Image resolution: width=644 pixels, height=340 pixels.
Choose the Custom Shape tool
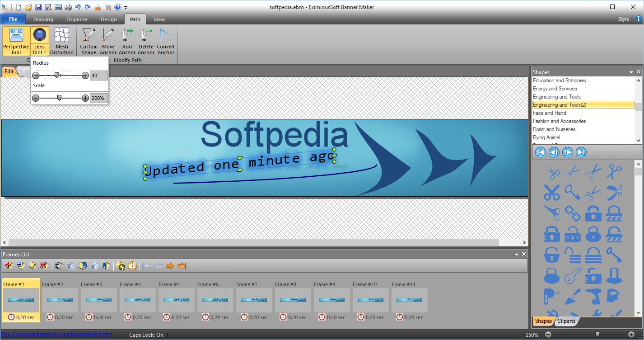tap(89, 41)
